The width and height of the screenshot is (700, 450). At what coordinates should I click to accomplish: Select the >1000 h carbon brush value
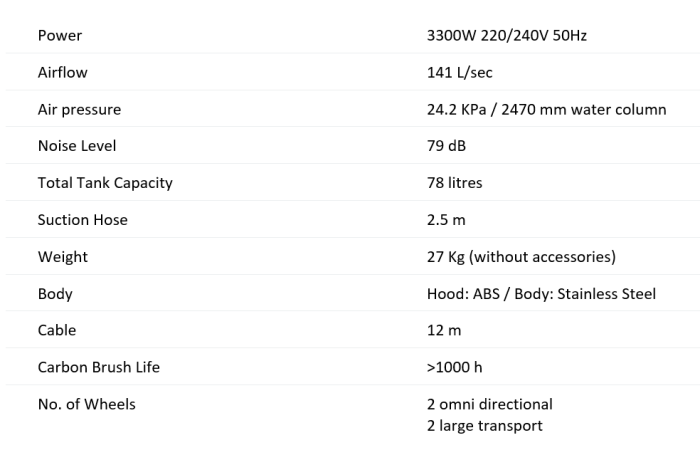pyautogui.click(x=454, y=367)
